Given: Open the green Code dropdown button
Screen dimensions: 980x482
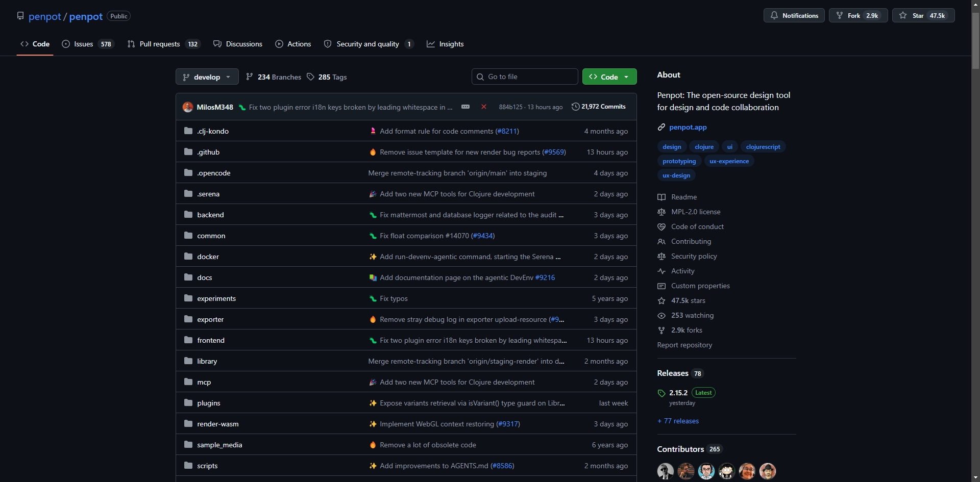Looking at the screenshot, I should (609, 77).
